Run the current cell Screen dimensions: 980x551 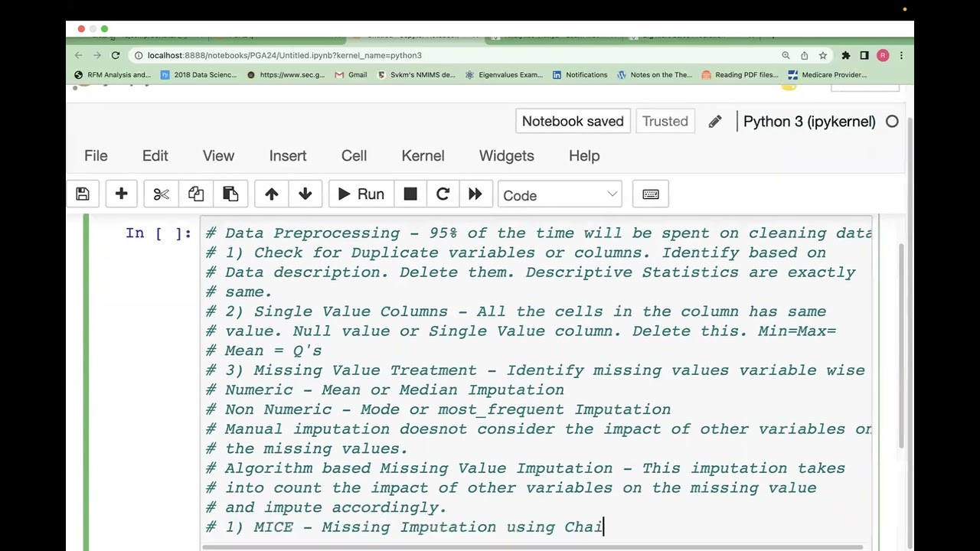[x=361, y=194]
